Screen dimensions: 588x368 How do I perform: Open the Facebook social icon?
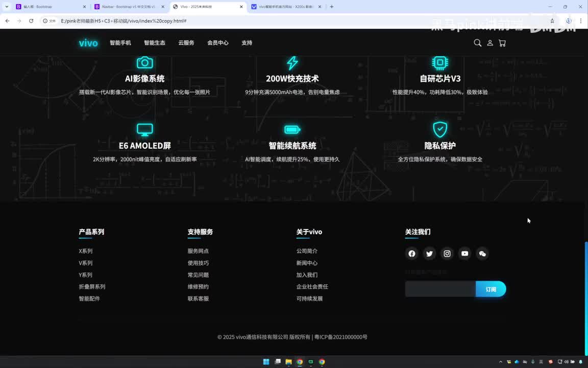point(412,254)
